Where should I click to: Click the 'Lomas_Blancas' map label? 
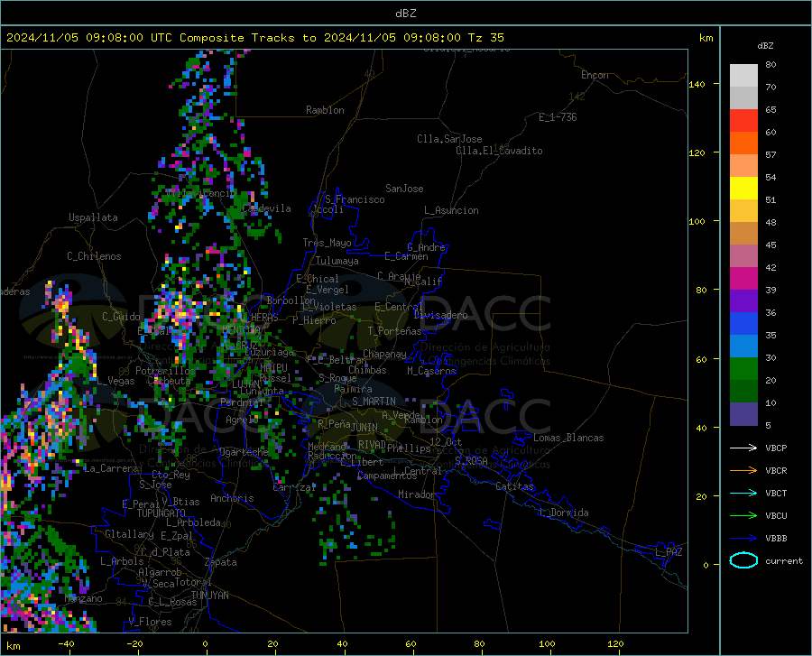(x=568, y=438)
